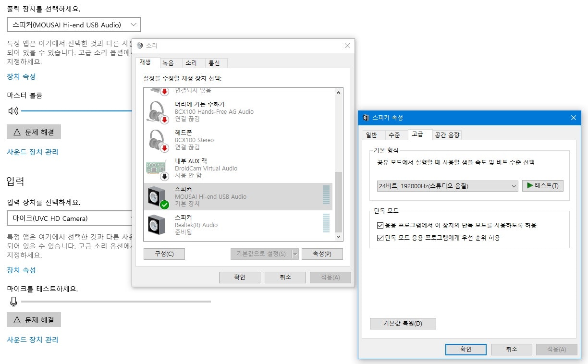Select the DroidCam Virtual Audio device icon
588x364 pixels.
[x=157, y=169]
